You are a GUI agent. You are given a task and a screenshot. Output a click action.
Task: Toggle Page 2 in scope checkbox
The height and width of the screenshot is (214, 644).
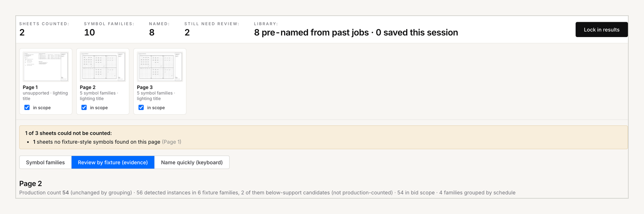(x=84, y=107)
